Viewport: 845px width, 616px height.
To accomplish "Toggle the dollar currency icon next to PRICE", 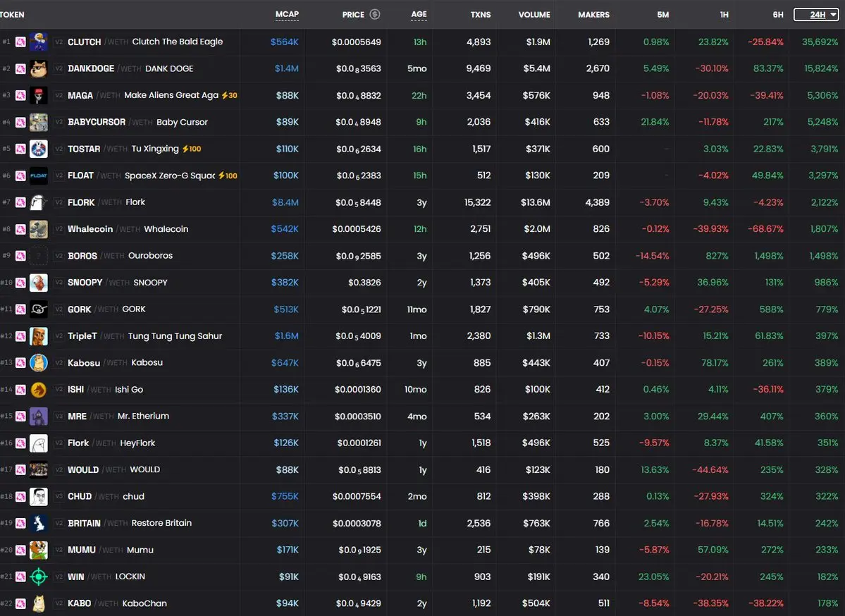I will tap(375, 15).
